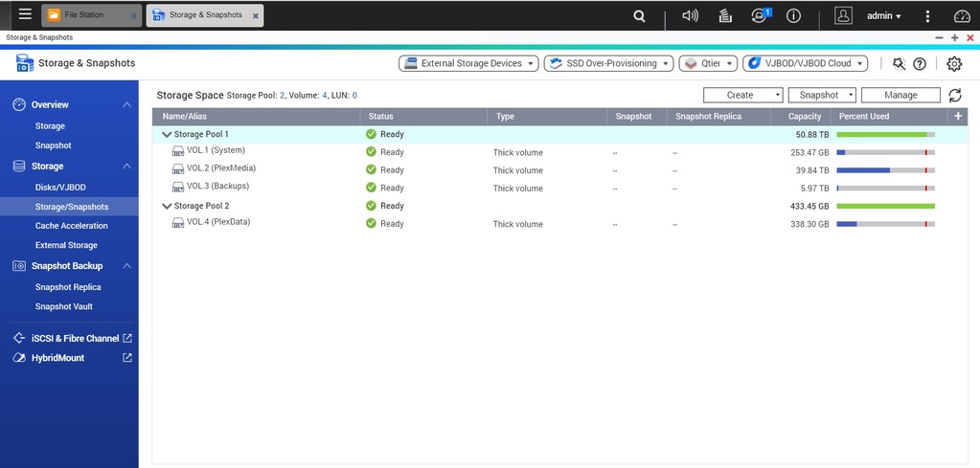The width and height of the screenshot is (980, 468).
Task: Click Storage Pool 1 usage bar
Action: (x=885, y=134)
